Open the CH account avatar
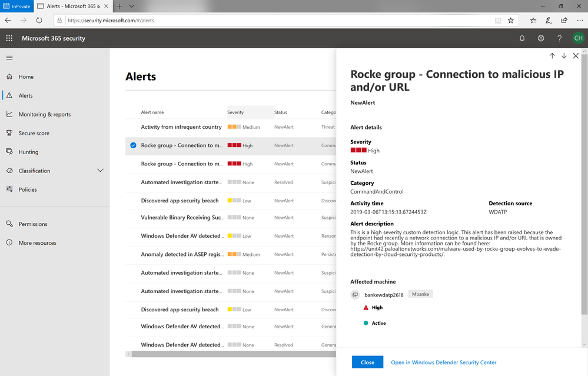Image resolution: width=588 pixels, height=376 pixels. tap(578, 38)
